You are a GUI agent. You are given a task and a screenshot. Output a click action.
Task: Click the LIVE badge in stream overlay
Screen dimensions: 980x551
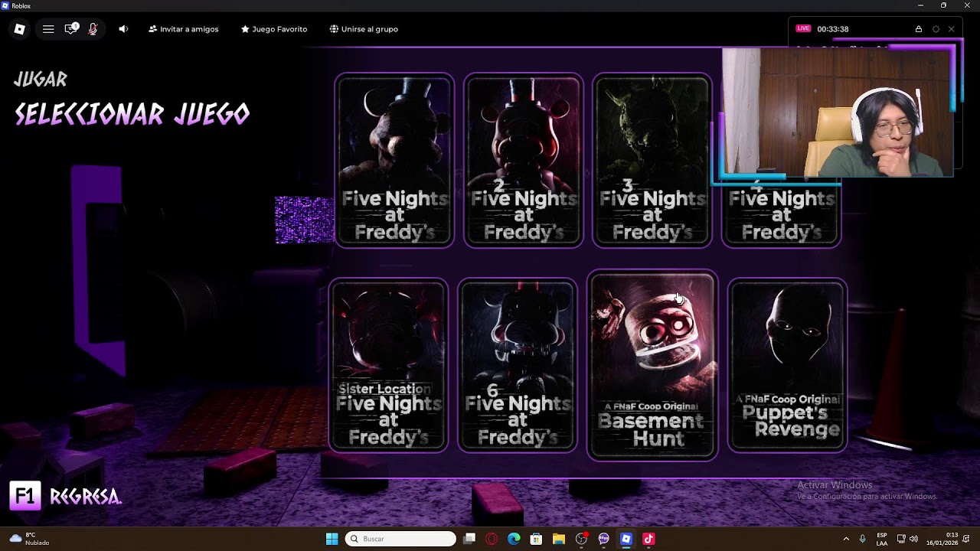point(803,28)
